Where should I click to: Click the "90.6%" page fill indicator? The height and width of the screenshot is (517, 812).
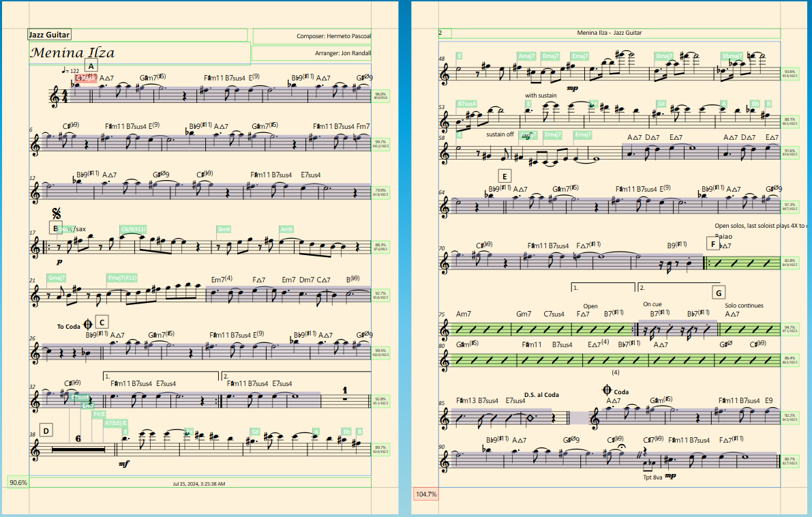pos(18,482)
